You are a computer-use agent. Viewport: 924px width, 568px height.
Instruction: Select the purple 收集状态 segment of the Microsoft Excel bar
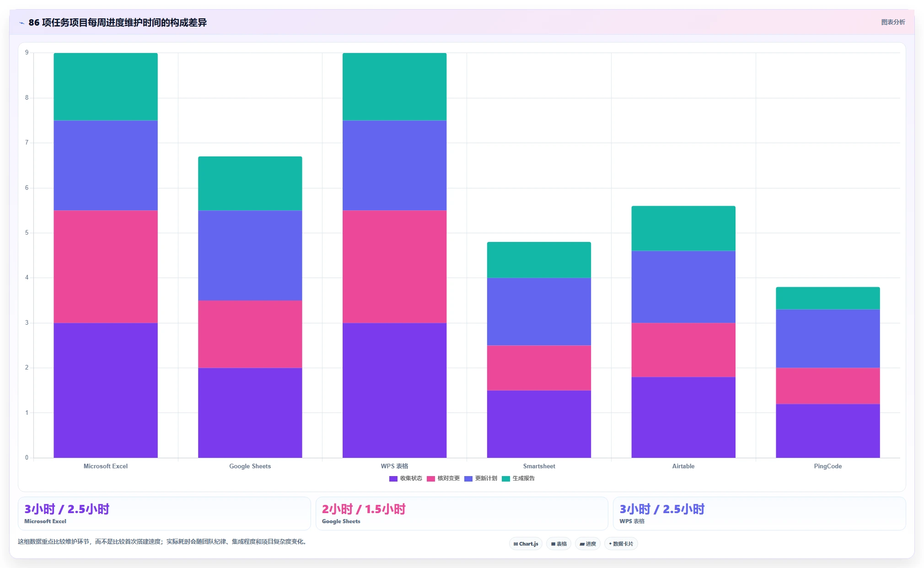pos(106,390)
